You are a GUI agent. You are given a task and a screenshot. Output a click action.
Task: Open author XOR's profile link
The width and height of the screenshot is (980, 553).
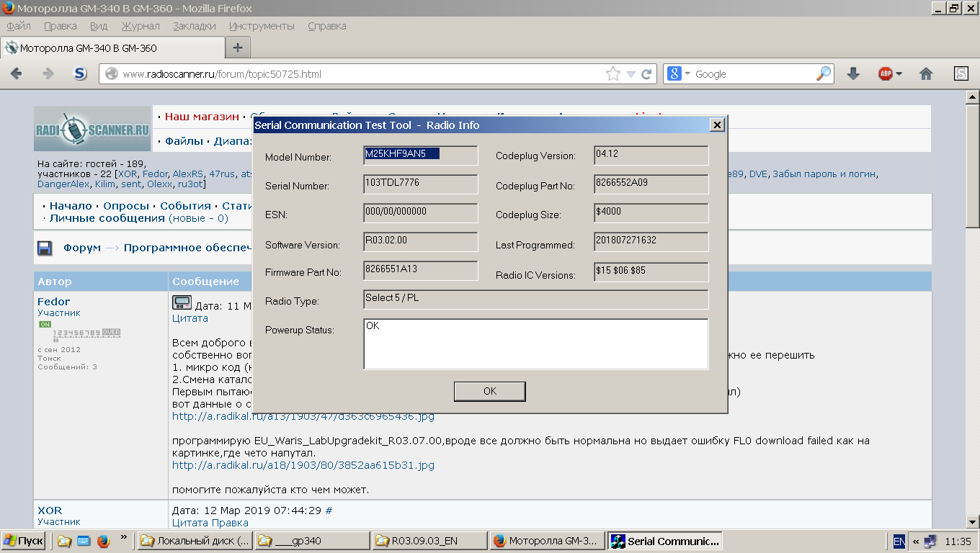50,511
